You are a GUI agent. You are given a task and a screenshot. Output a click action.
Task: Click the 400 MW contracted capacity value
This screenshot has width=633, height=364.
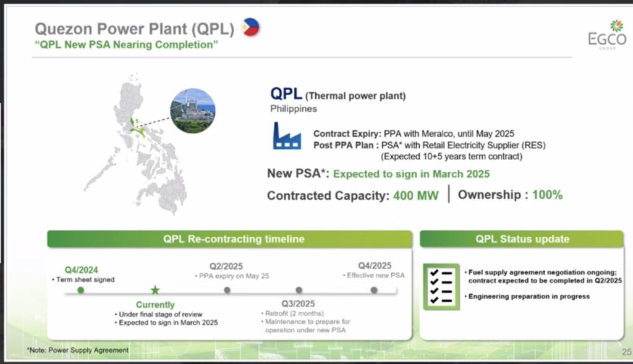pyautogui.click(x=416, y=196)
